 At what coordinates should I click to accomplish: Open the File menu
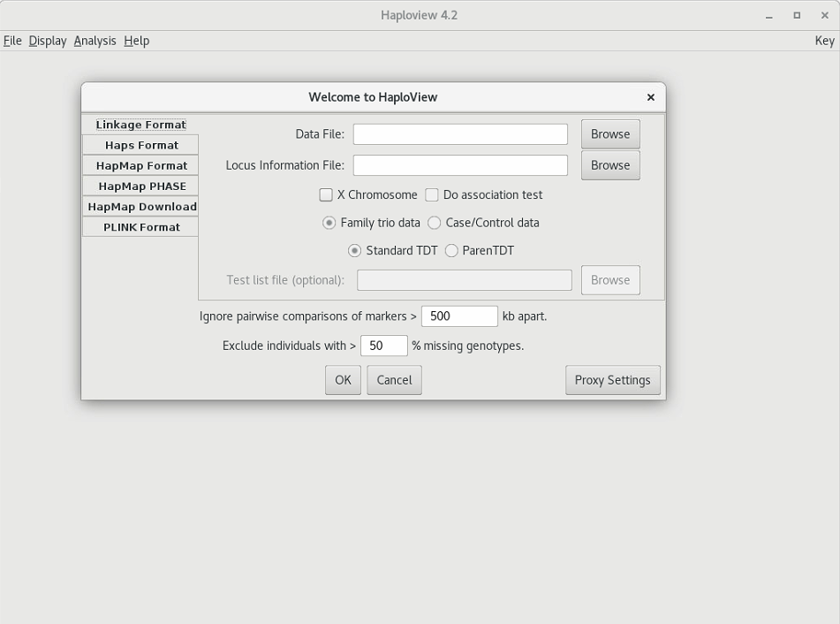pyautogui.click(x=12, y=41)
